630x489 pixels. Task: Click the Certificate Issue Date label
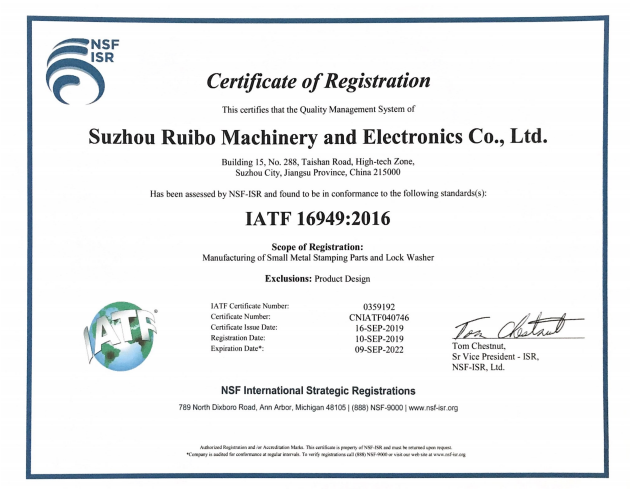(x=244, y=327)
